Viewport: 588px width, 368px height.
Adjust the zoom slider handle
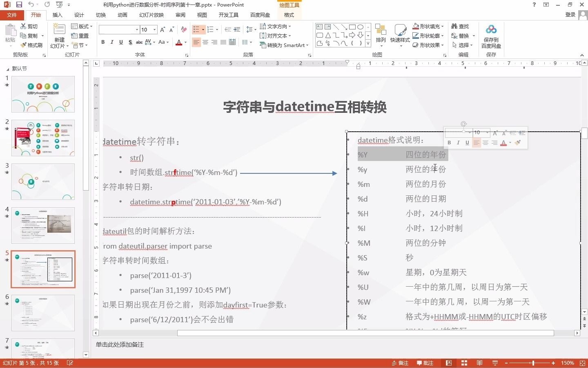click(533, 363)
